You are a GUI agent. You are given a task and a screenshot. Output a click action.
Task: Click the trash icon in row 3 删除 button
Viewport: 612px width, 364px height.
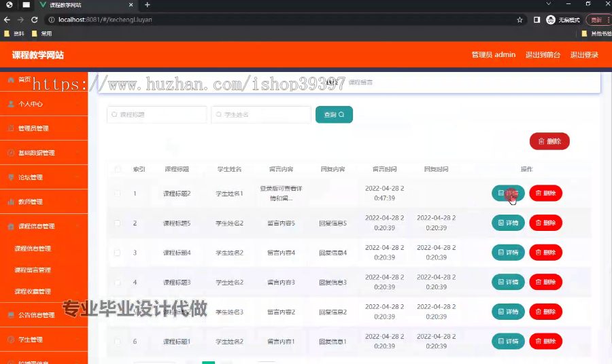(539, 253)
